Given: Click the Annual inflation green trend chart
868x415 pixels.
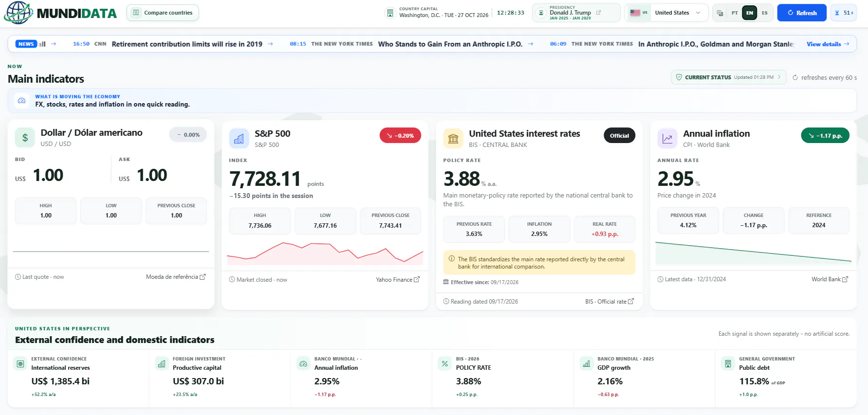Looking at the screenshot, I should point(754,253).
